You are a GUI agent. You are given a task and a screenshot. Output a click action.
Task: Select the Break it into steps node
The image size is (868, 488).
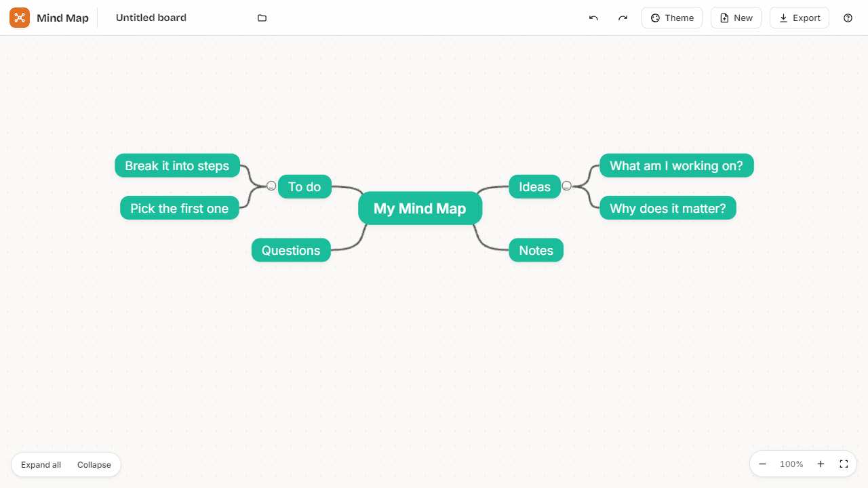click(x=177, y=165)
